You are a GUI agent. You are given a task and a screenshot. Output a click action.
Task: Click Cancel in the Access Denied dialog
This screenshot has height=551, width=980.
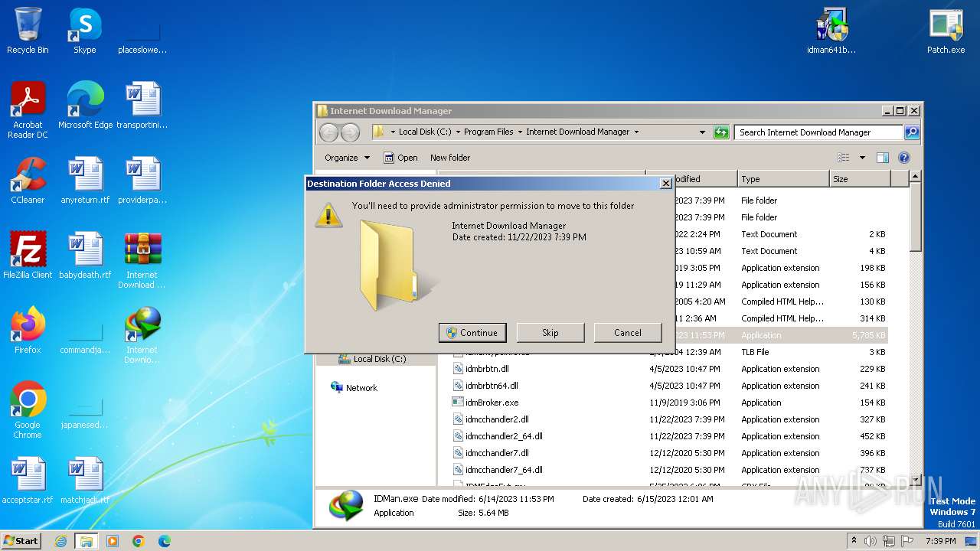[628, 333]
